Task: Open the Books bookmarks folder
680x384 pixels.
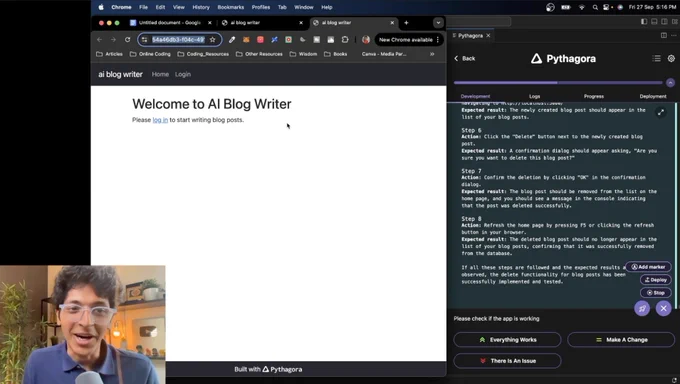Action: click(x=336, y=54)
